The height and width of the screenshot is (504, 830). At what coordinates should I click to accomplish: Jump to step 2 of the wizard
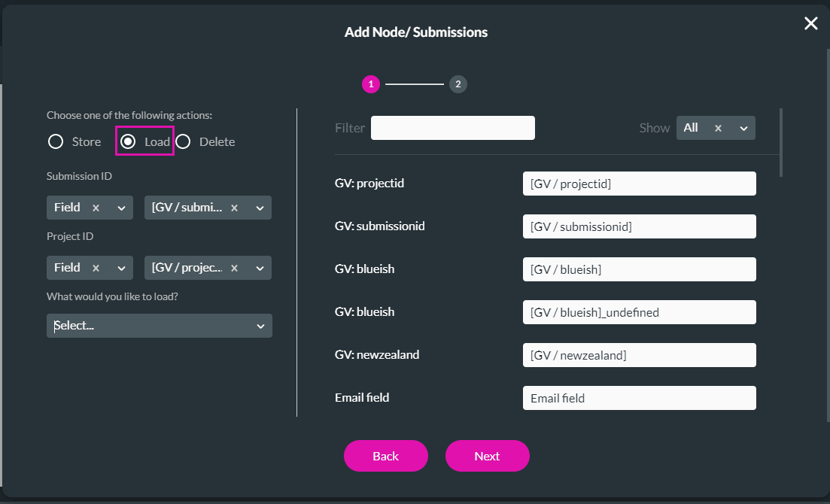pyautogui.click(x=458, y=84)
